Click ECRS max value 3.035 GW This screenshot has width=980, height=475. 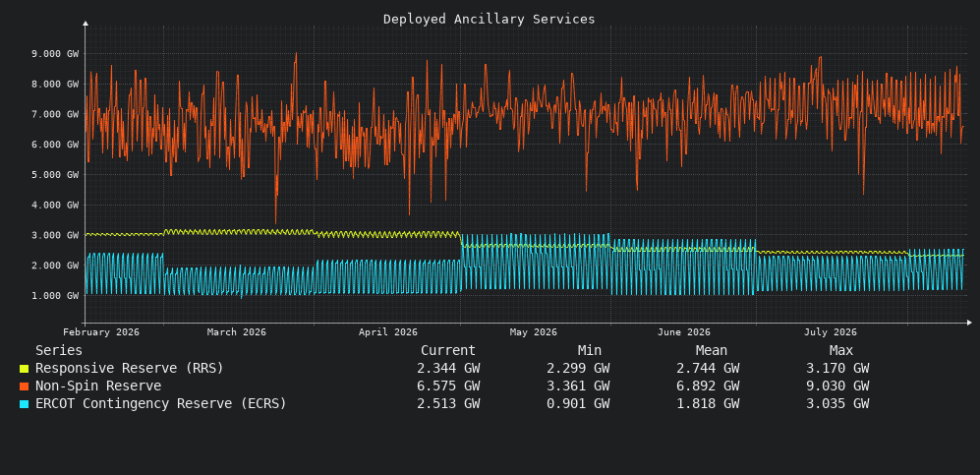837,404
